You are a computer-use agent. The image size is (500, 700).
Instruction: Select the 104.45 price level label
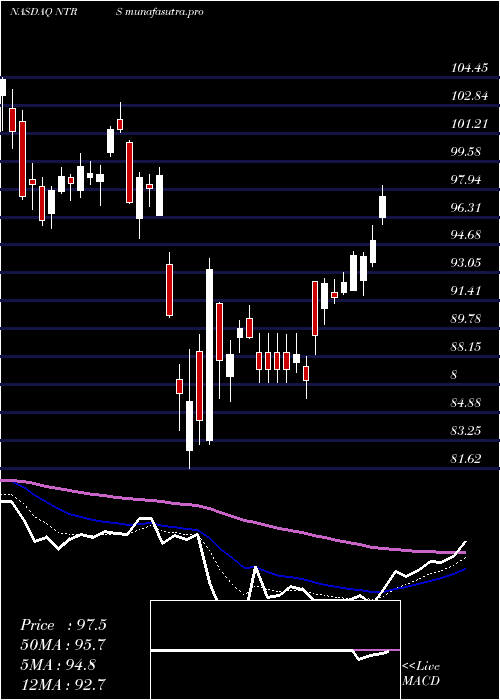(x=470, y=68)
